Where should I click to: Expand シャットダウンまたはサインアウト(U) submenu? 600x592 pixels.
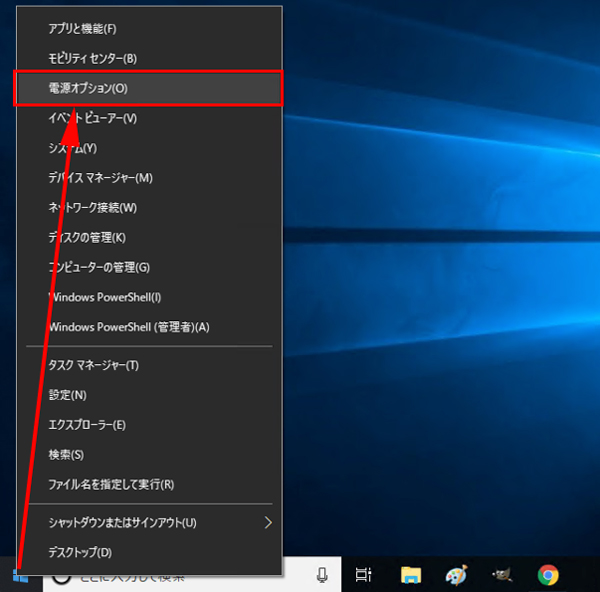pyautogui.click(x=149, y=523)
